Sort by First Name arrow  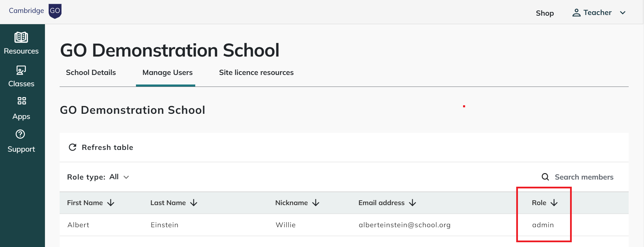[111, 203]
